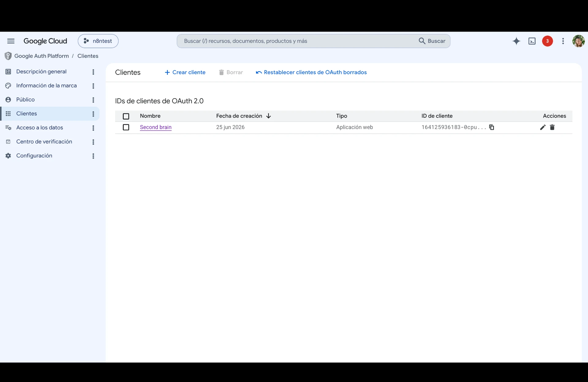Open the Second brain client link
588x382 pixels.
[x=156, y=127]
